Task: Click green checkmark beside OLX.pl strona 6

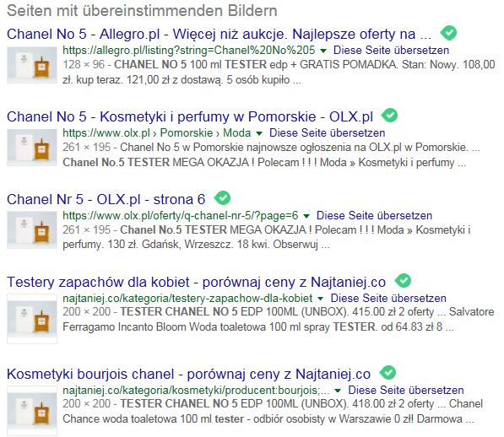Action: click(222, 197)
